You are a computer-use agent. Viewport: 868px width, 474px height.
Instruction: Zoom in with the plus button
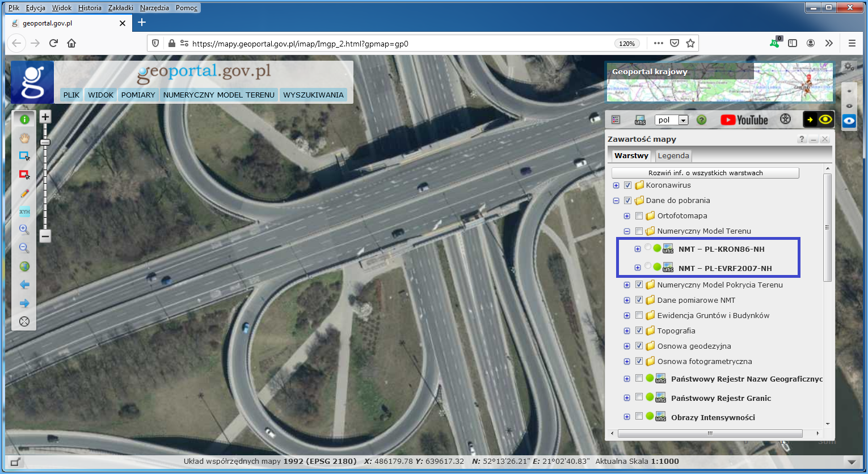click(x=45, y=117)
